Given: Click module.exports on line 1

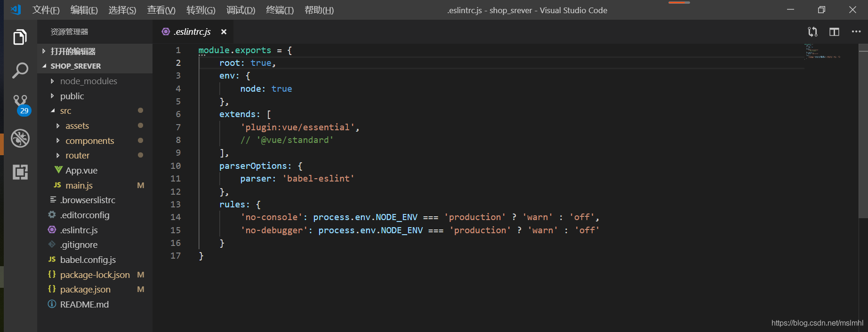Looking at the screenshot, I should click(x=234, y=50).
